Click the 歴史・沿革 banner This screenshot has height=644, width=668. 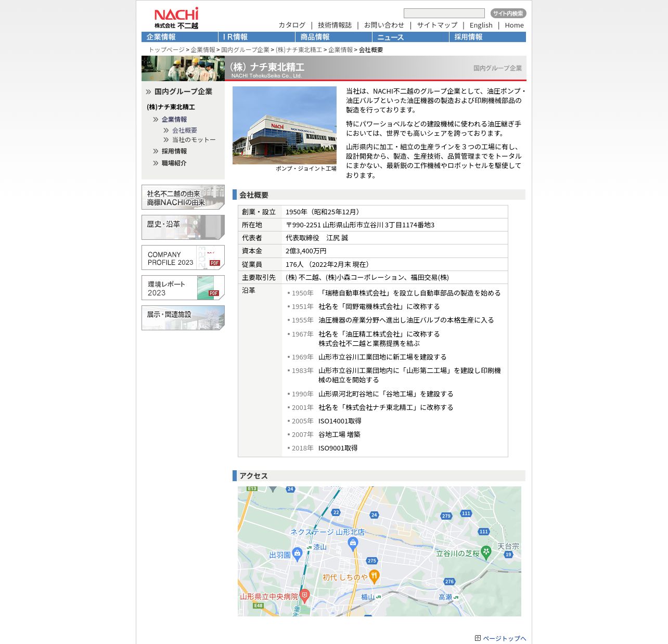183,227
